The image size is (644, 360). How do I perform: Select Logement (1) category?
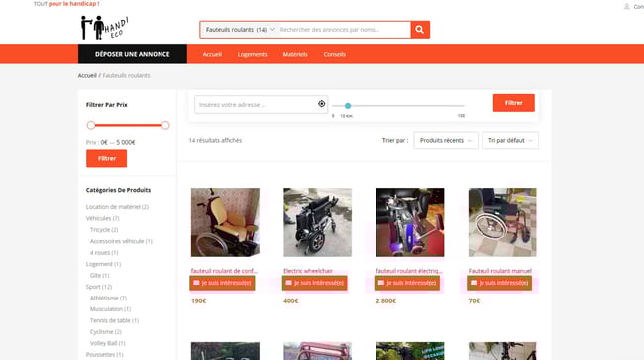103,264
